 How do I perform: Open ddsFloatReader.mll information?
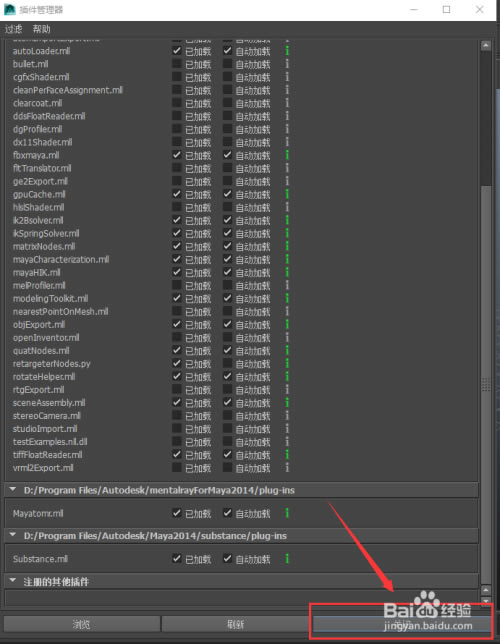[x=287, y=116]
